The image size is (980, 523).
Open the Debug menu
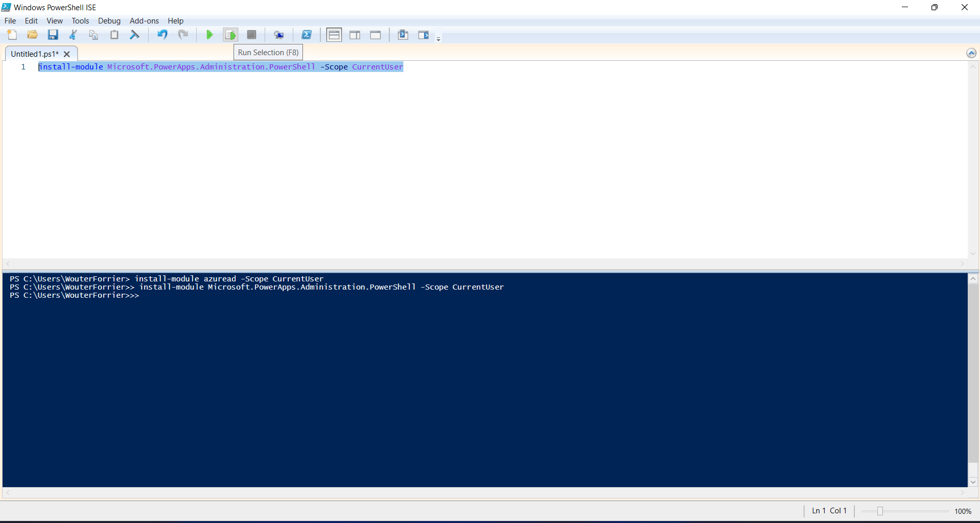tap(109, 21)
